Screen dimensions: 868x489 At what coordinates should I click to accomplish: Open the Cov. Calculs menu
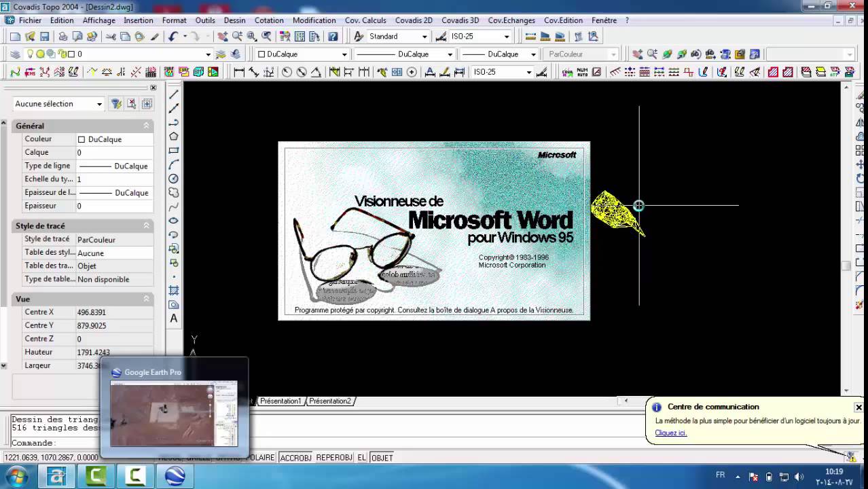pyautogui.click(x=365, y=20)
